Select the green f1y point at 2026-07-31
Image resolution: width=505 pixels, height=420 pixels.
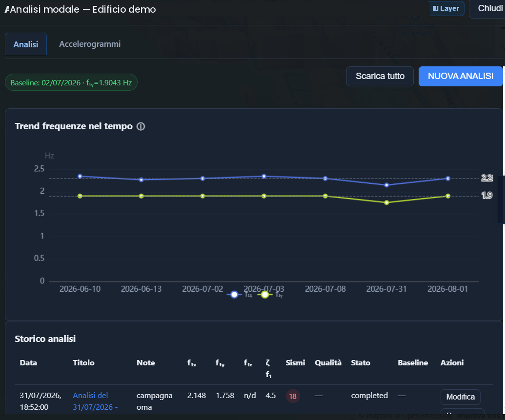(x=386, y=202)
